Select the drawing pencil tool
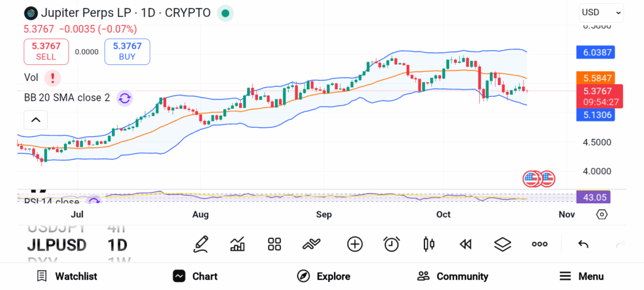The image size is (644, 290). pos(201,244)
